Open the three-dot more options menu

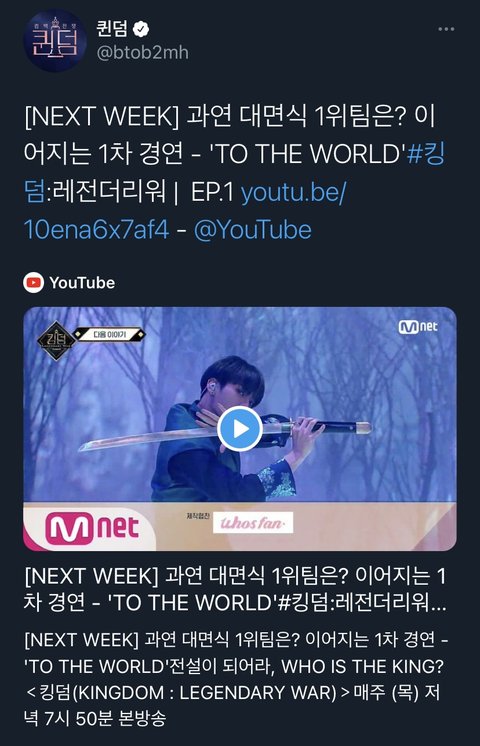(x=446, y=29)
